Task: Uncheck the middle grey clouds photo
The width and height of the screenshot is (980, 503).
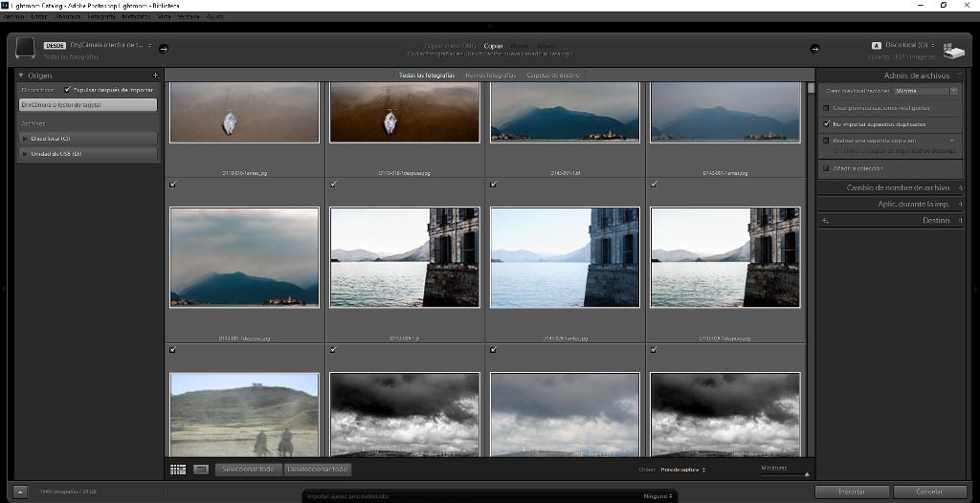Action: pos(494,350)
